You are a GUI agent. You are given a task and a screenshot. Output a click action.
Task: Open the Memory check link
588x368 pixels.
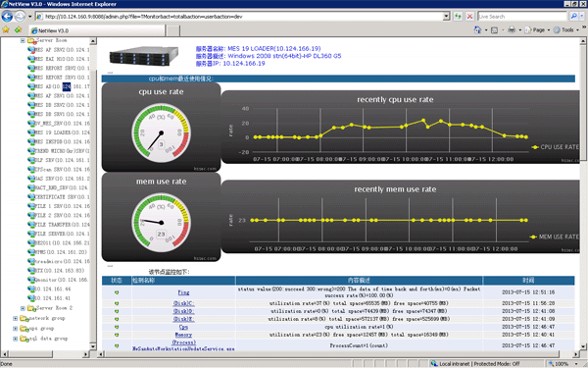[183, 335]
